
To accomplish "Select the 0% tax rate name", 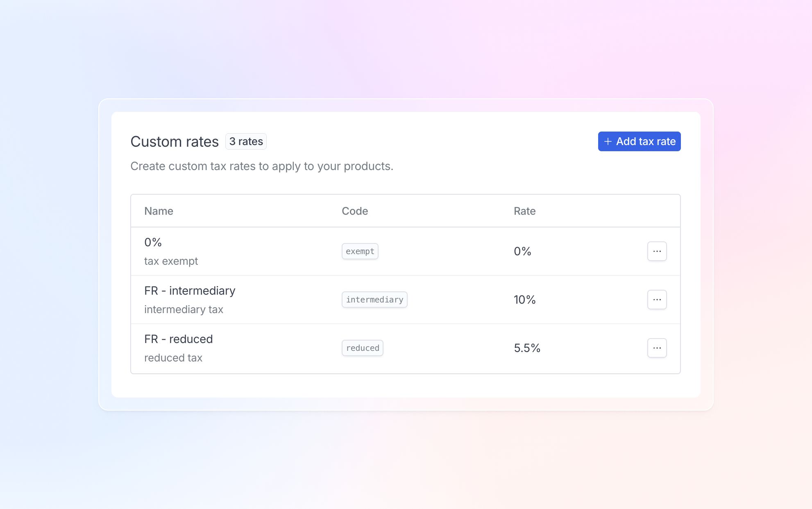I will (x=153, y=242).
